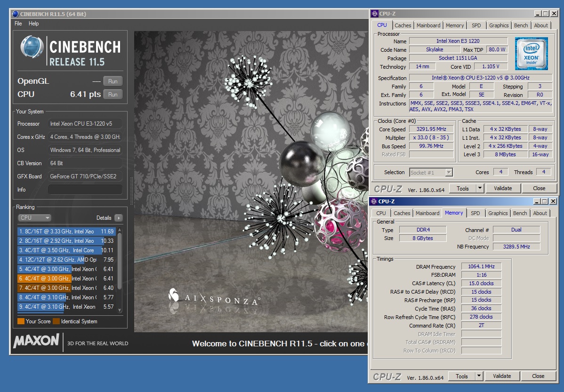Click the upper CPU-Z window title icon
The image size is (564, 392).
tap(374, 14)
